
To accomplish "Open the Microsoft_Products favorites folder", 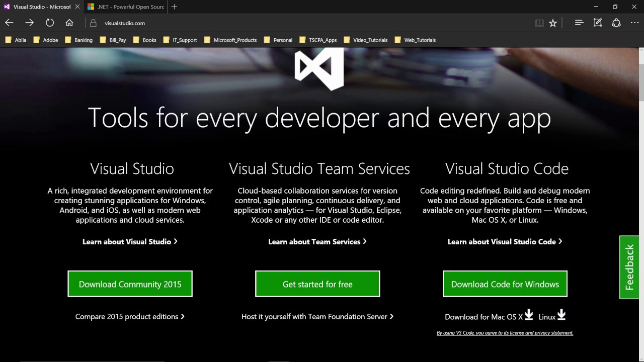I will point(230,40).
